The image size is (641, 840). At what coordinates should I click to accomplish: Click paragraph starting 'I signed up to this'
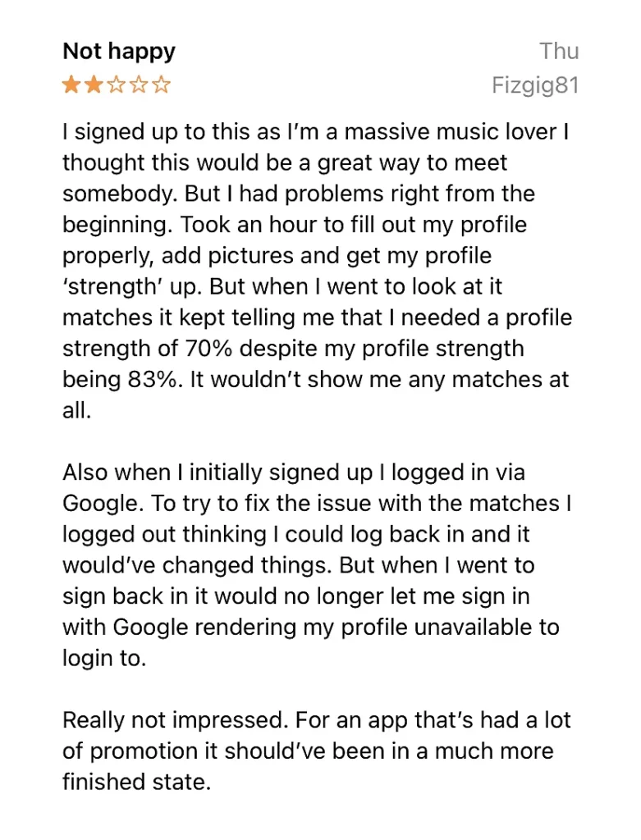tap(318, 271)
